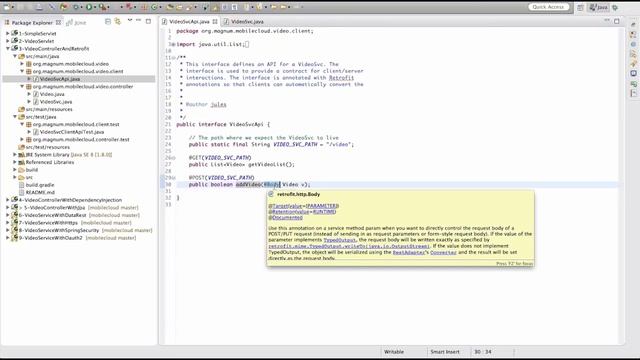Select org.magnum.mobilecloud.controller.test package
This screenshot has height=360, width=640.
(80, 140)
